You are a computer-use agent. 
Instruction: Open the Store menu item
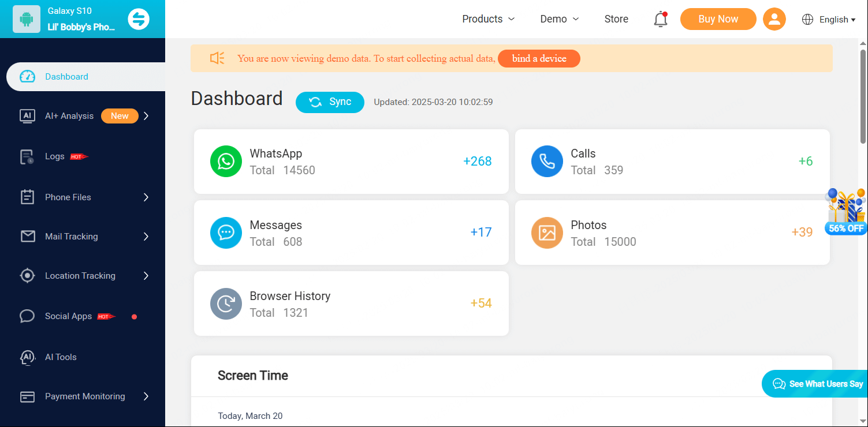tap(616, 19)
